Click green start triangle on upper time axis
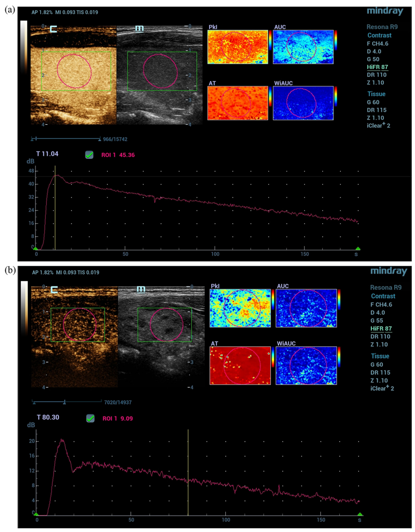Viewport: 415px width, 532px height. (35, 249)
